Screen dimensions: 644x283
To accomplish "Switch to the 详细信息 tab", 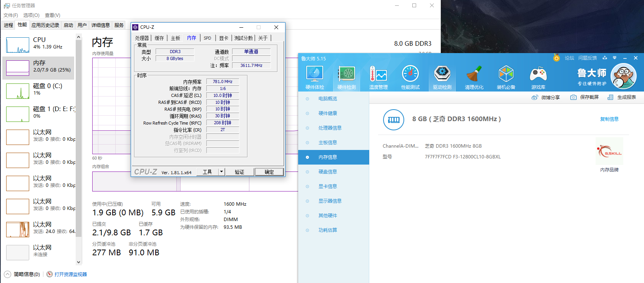I will point(101,25).
